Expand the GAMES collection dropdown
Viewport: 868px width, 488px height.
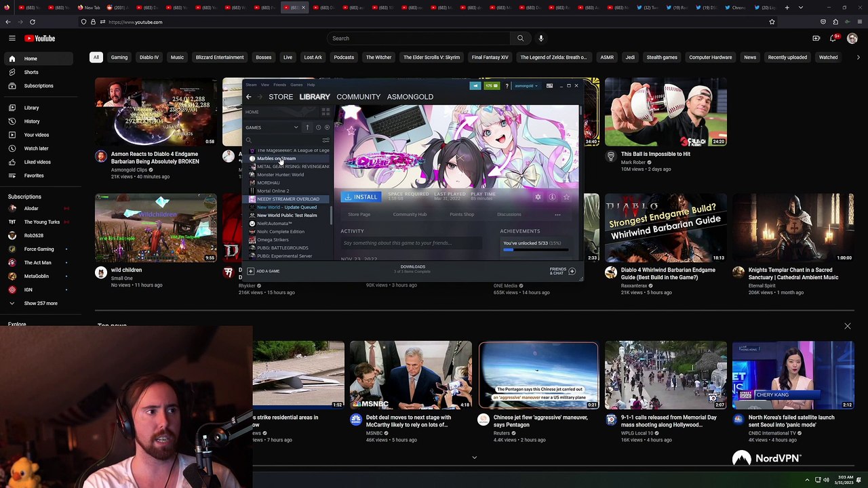(296, 127)
